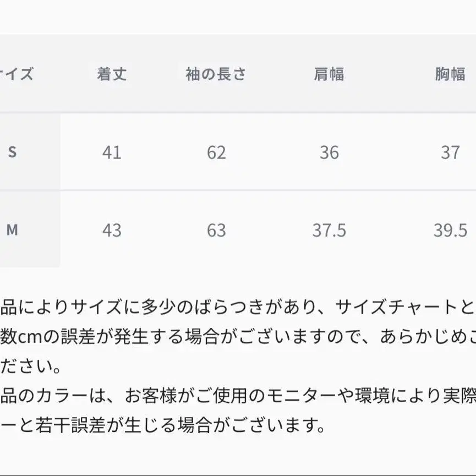The height and width of the screenshot is (476, 476).
Task: Select the M size row label
Action: click(x=12, y=230)
